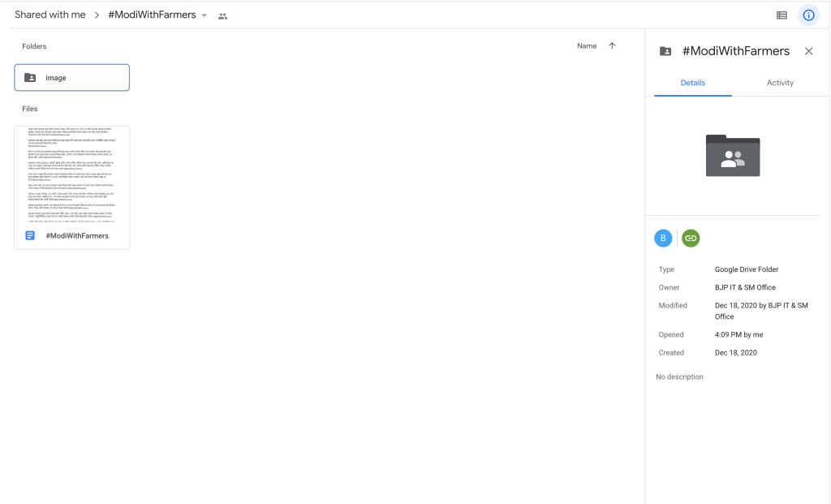Click the blue B owner avatar

[663, 238]
